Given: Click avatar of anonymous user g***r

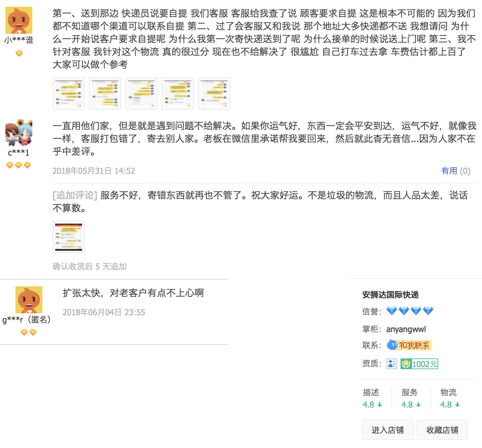Looking at the screenshot, I should pos(29,300).
